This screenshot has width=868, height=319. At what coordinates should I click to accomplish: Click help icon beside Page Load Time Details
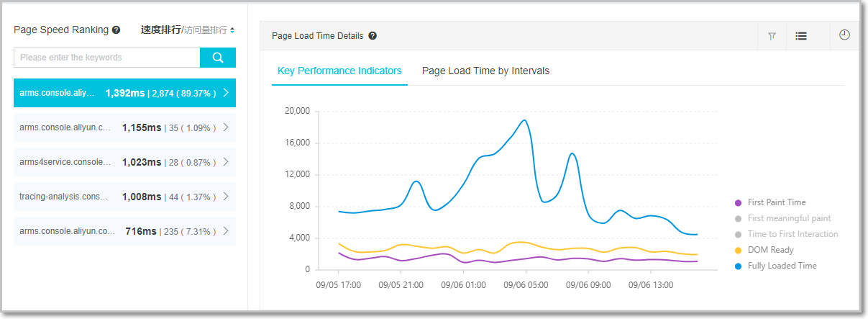373,36
